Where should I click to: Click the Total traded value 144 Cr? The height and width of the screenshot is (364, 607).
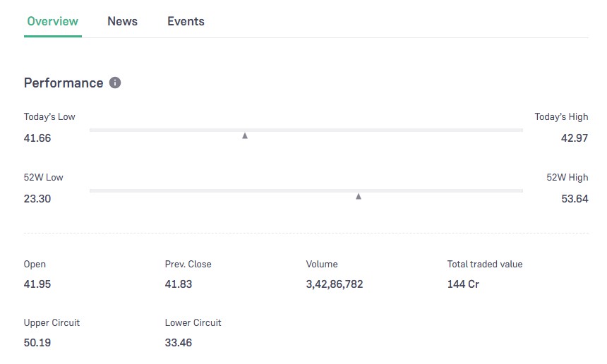tap(463, 284)
